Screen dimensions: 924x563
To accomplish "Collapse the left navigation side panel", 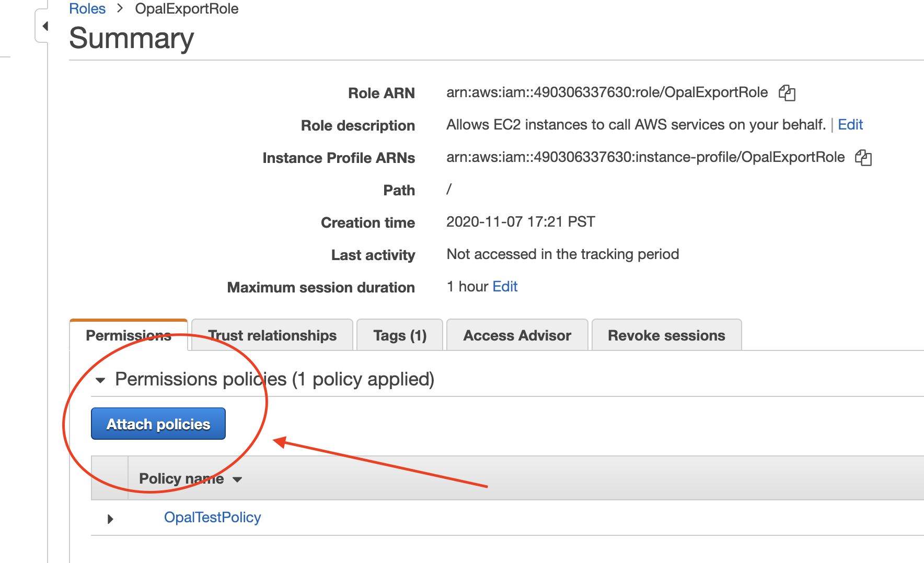I will pyautogui.click(x=45, y=26).
